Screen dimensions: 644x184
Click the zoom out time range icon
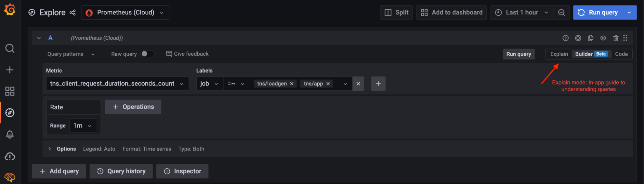[562, 13]
